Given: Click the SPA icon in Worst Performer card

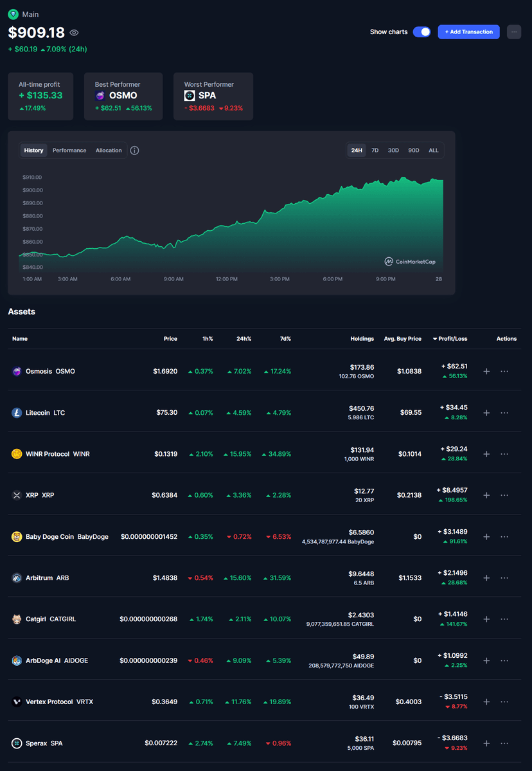Looking at the screenshot, I should pos(190,96).
